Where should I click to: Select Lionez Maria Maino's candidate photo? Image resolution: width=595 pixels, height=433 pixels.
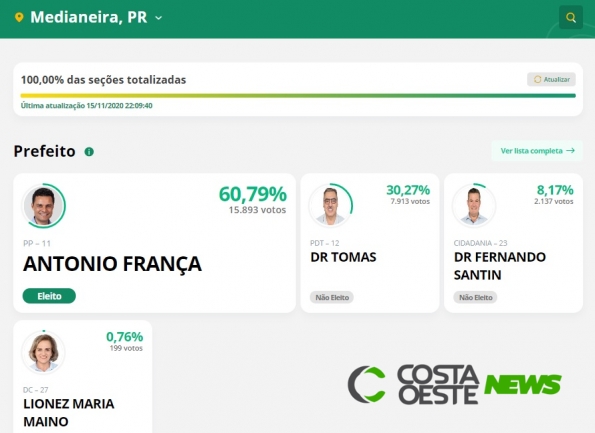coord(43,352)
